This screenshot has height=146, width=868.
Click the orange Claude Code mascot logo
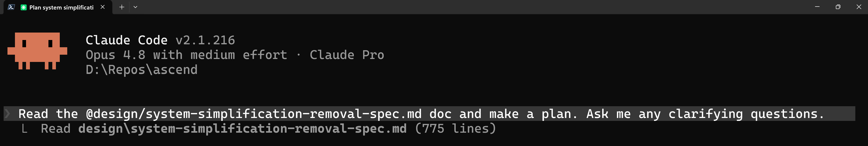[x=37, y=51]
